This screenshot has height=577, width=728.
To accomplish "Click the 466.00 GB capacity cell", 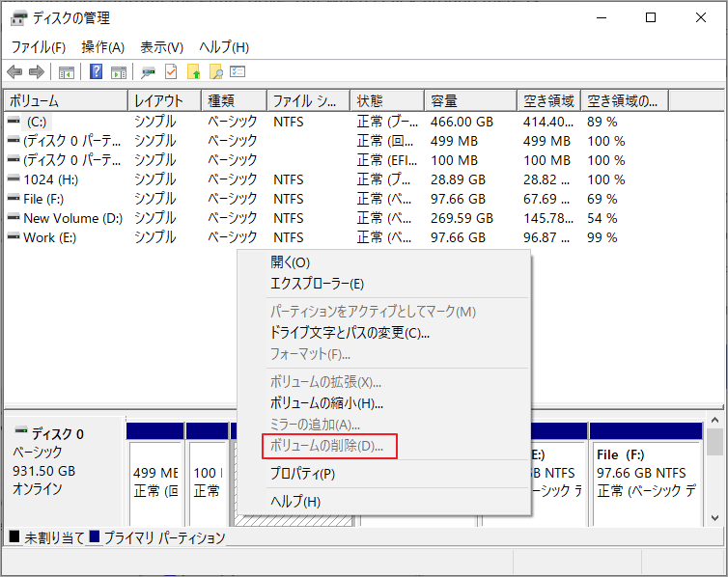I will coord(462,122).
